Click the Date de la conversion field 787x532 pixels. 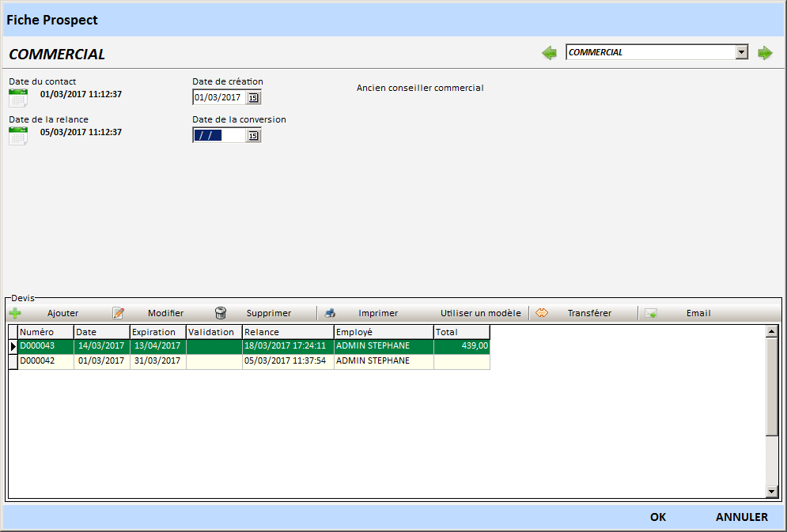pyautogui.click(x=218, y=135)
